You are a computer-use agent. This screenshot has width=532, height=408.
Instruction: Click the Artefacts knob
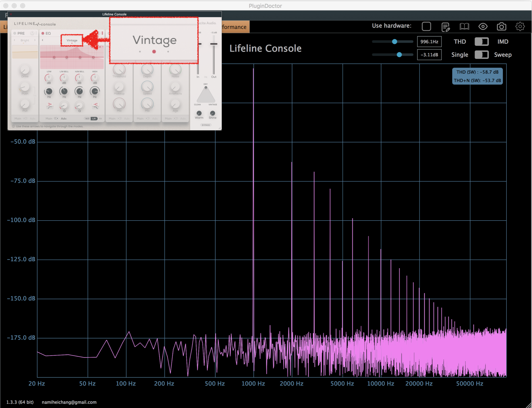pos(175,87)
